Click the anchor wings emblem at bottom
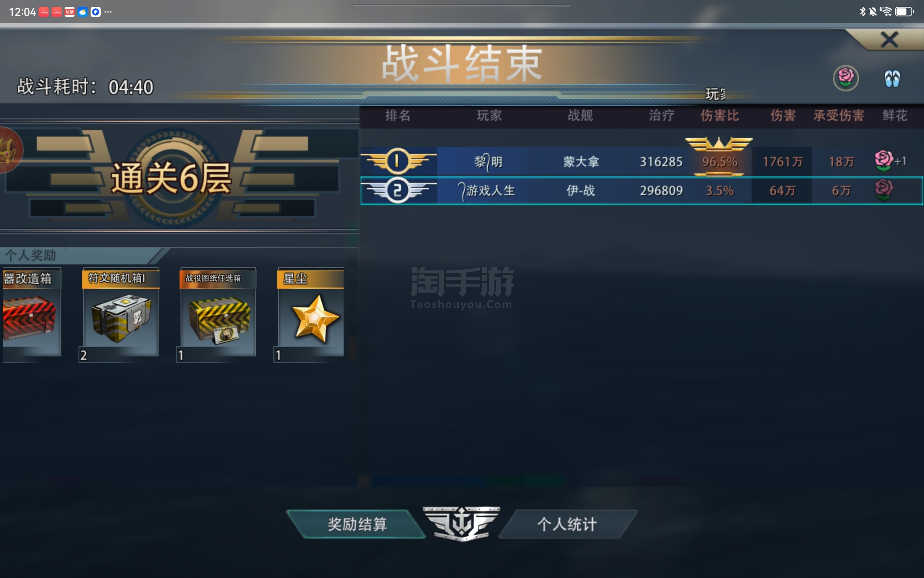924x578 pixels. pos(462,523)
